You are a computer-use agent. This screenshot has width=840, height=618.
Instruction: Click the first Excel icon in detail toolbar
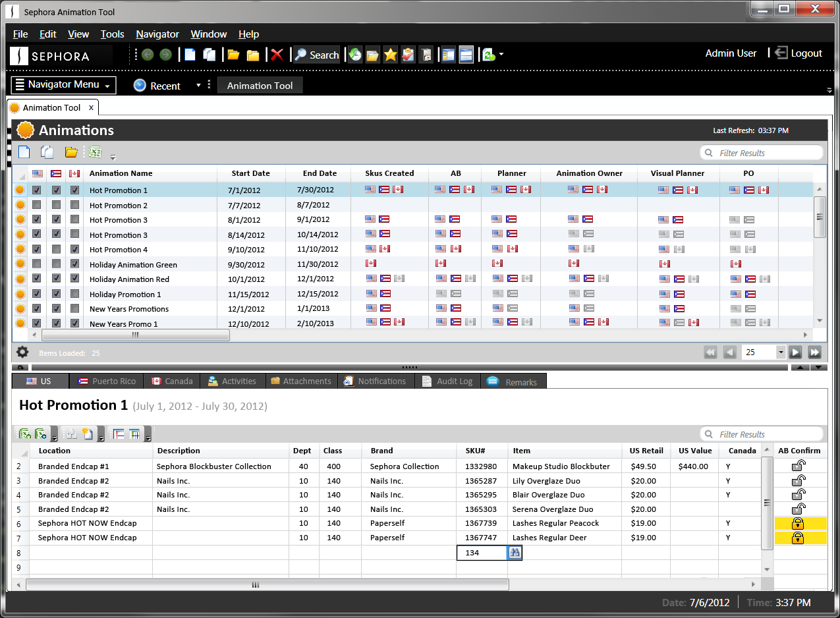click(x=24, y=434)
